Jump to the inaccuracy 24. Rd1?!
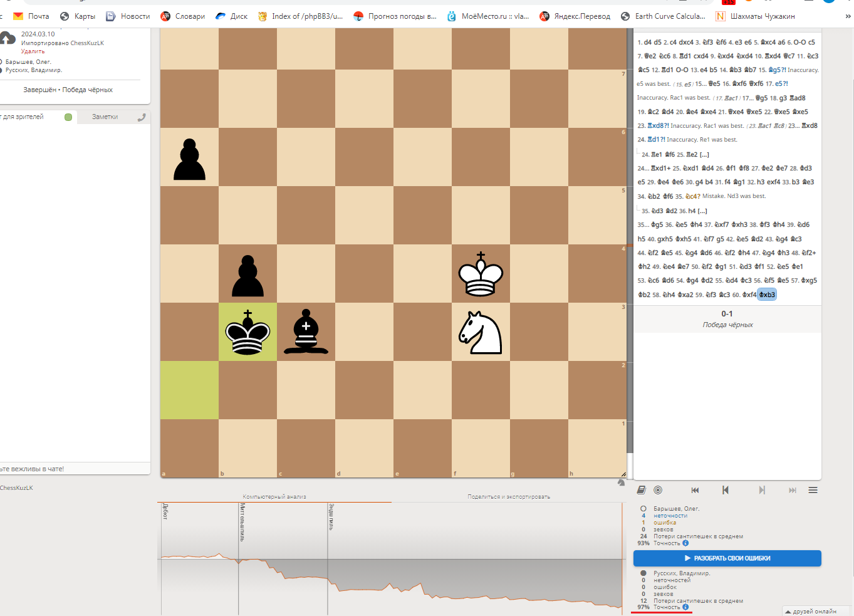This screenshot has width=854, height=616. (656, 139)
